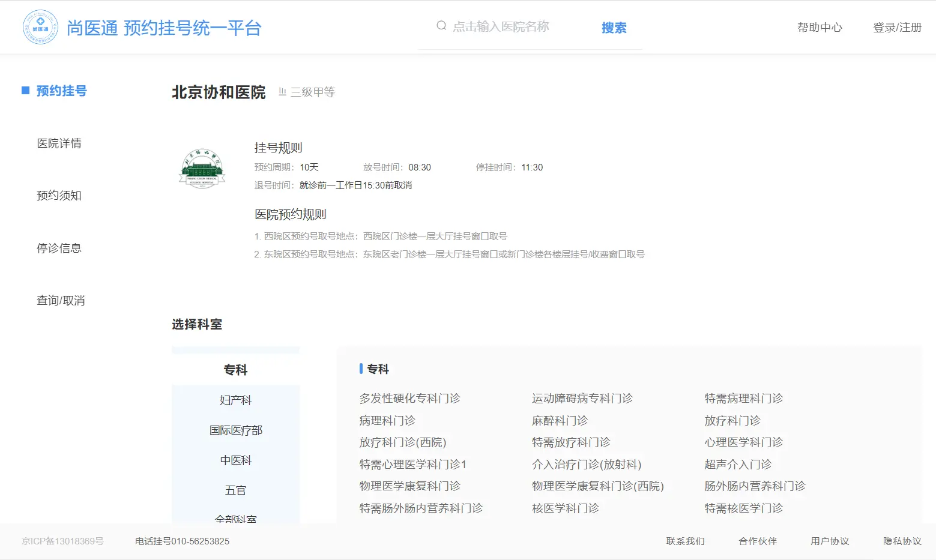Image resolution: width=936 pixels, height=560 pixels.
Task: Open 放疗科门诊(西院)
Action: pos(403,442)
